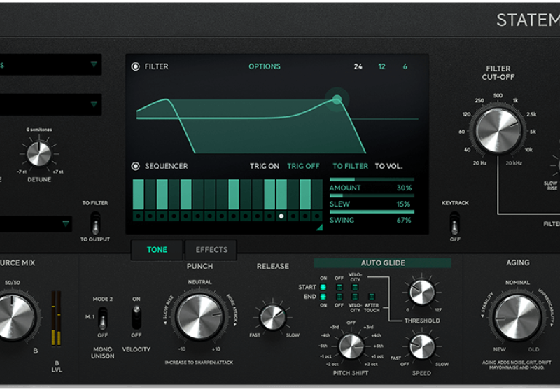
Task: Open filter Options
Action: click(265, 67)
